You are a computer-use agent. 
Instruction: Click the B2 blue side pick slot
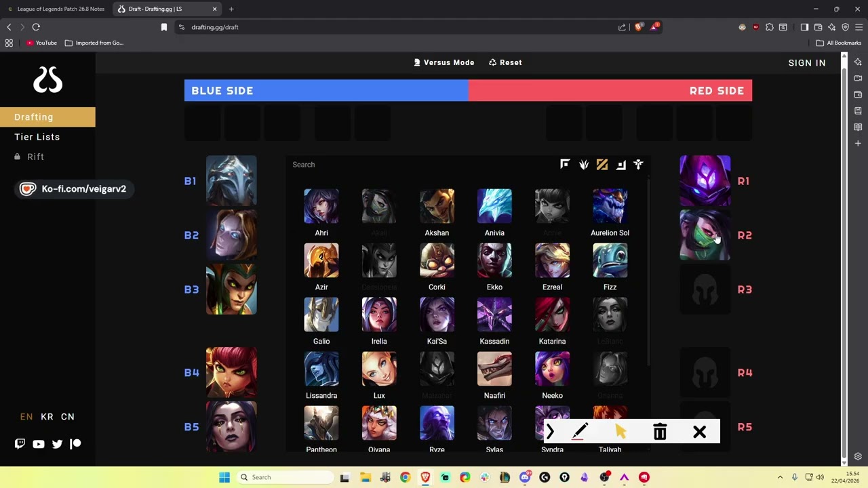[231, 235]
